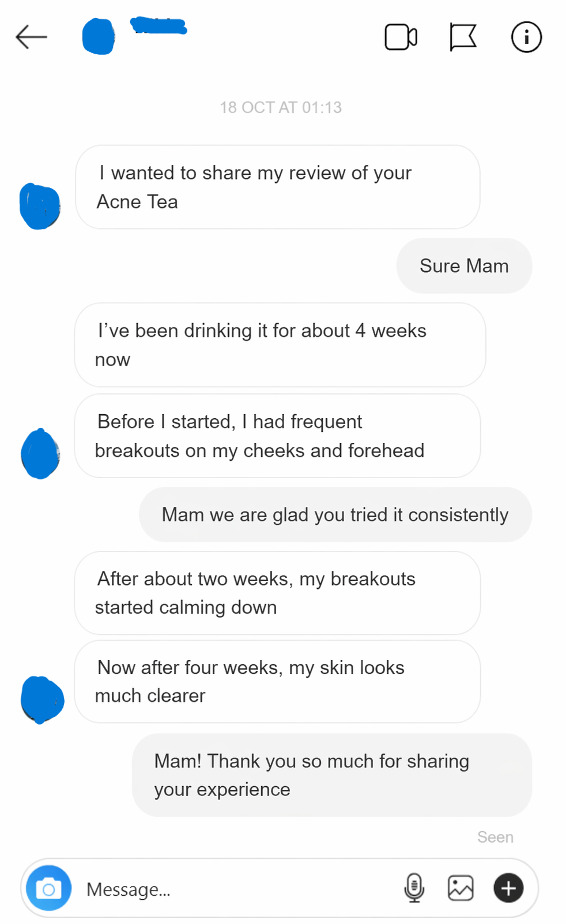The height and width of the screenshot is (924, 566).
Task: Go back using the back arrow
Action: (x=32, y=36)
